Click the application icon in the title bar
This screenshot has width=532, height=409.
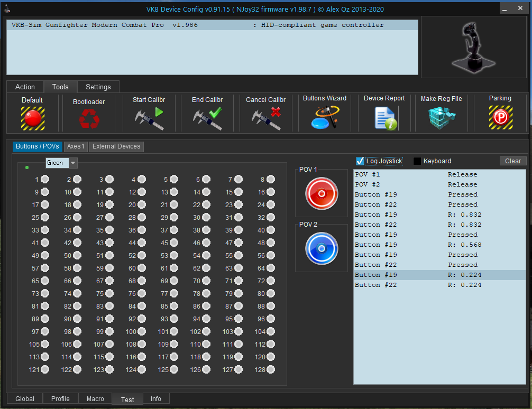point(7,9)
